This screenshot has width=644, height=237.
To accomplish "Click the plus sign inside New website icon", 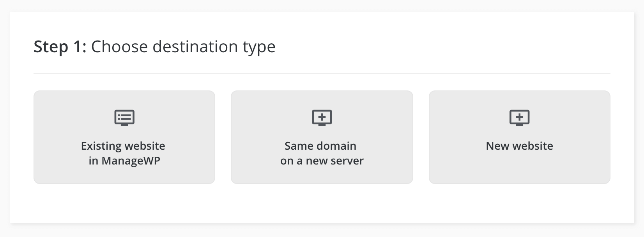I will tap(519, 117).
